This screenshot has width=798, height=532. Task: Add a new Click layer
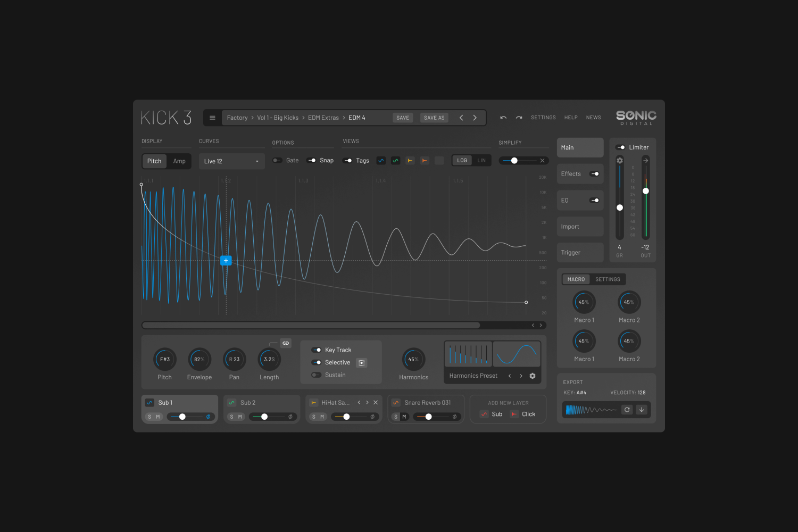click(523, 414)
